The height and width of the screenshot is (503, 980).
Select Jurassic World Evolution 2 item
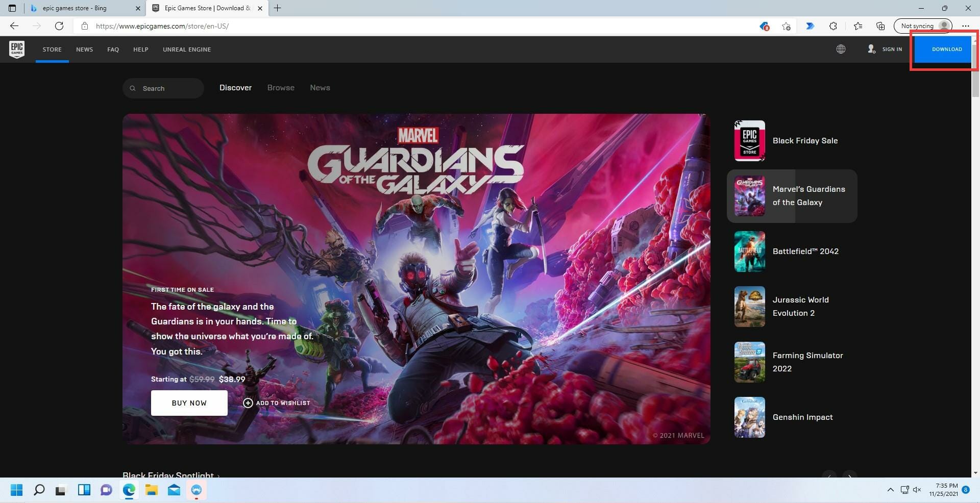coord(792,307)
